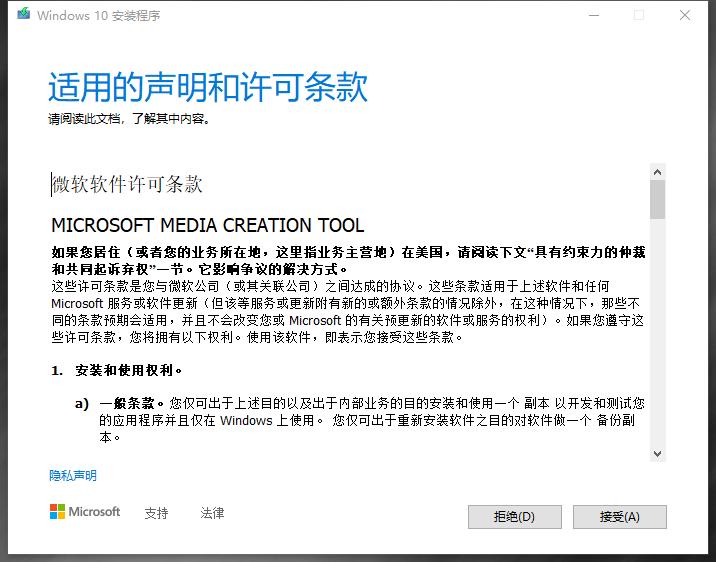
Task: Click the license text scrollbar thumb
Action: [658, 200]
